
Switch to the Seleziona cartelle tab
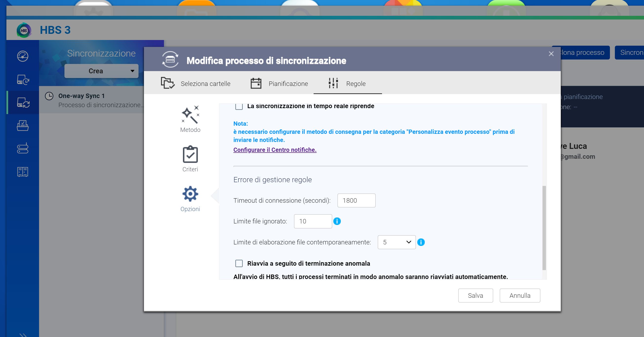196,83
